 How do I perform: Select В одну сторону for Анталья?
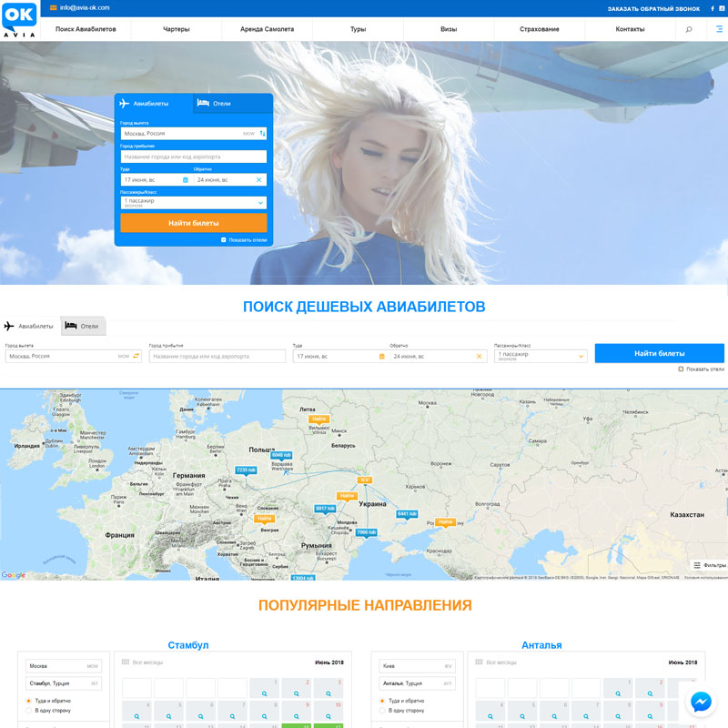382,711
